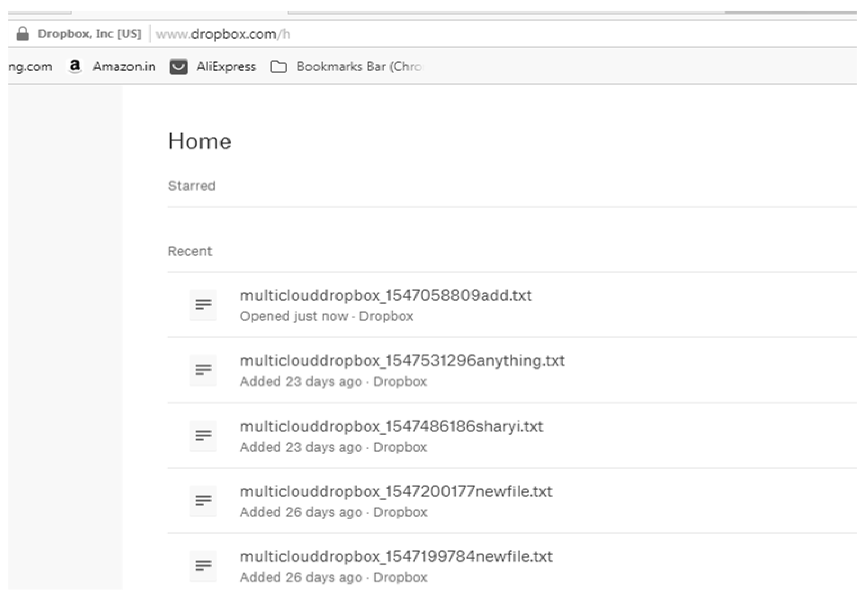
Task: Click the AliExpress bookmark favicon
Action: 178,67
